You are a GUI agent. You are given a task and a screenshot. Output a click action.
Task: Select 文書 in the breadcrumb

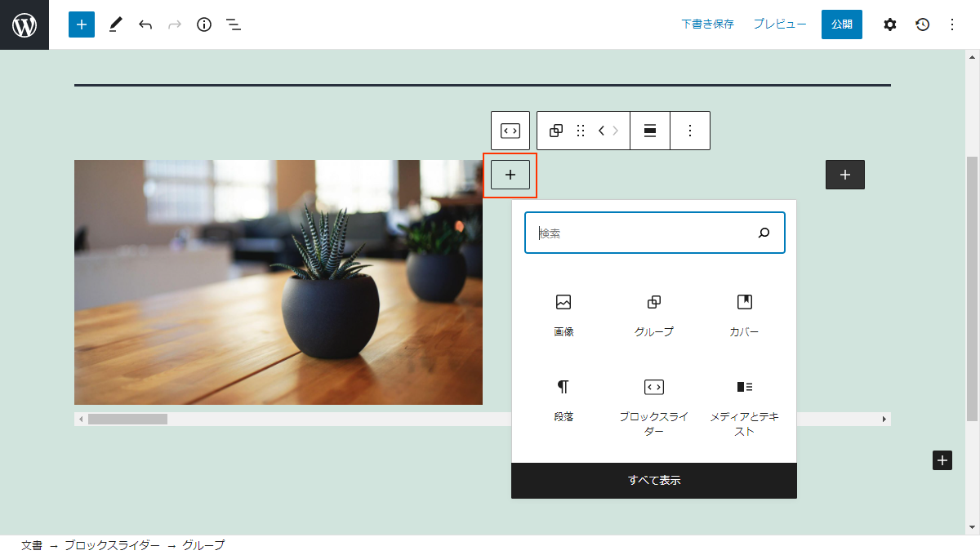(32, 545)
